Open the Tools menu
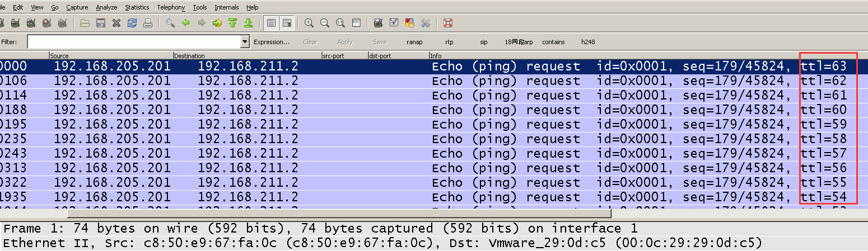This screenshot has height=251, width=868. pos(200,7)
